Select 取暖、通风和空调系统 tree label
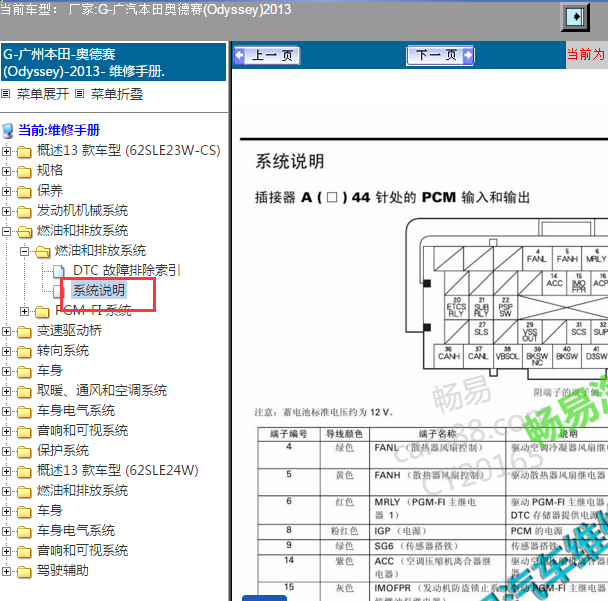Viewport: 608px width, 601px height. pos(102,390)
